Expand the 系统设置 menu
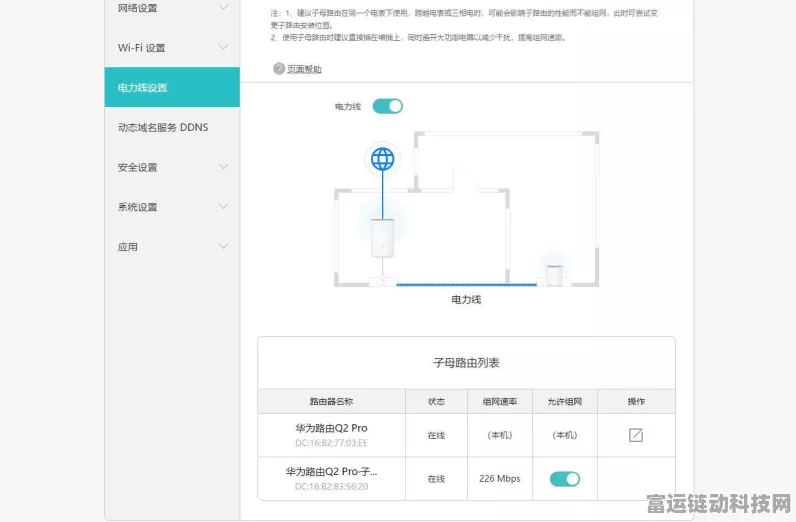 pyautogui.click(x=172, y=207)
